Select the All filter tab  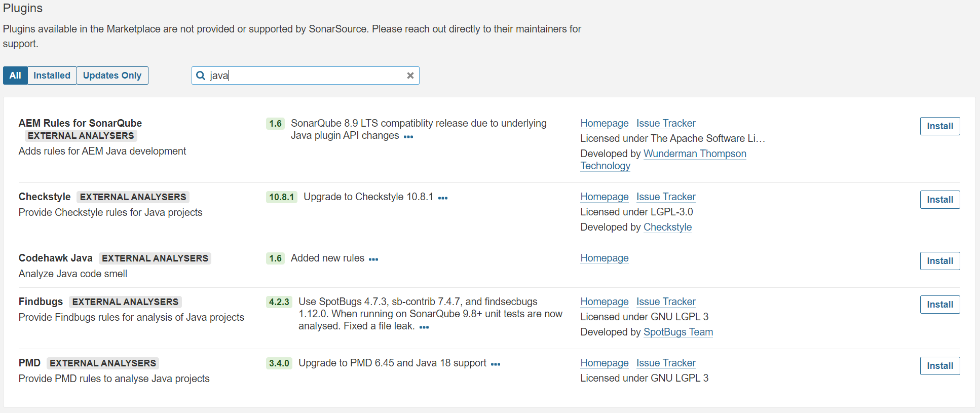(15, 76)
